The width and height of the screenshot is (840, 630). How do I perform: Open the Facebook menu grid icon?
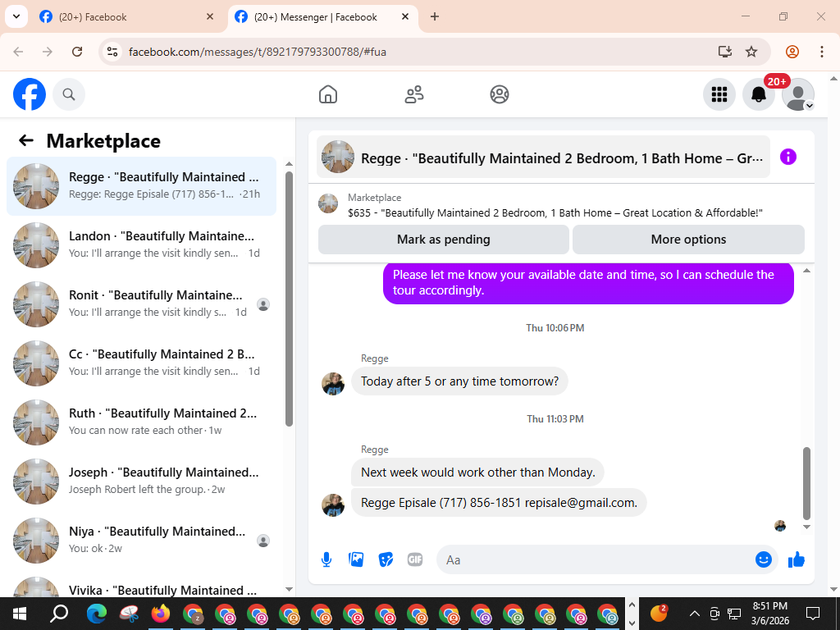pyautogui.click(x=719, y=94)
